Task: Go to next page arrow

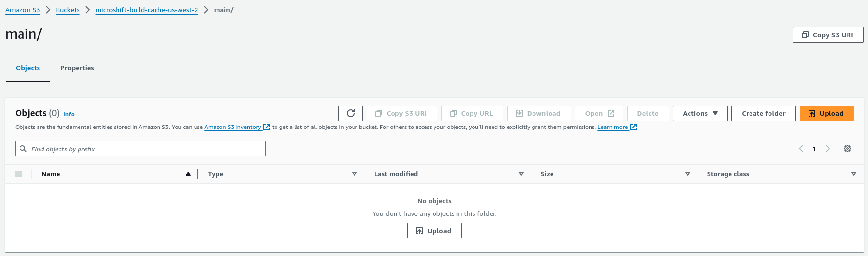Action: (x=828, y=149)
